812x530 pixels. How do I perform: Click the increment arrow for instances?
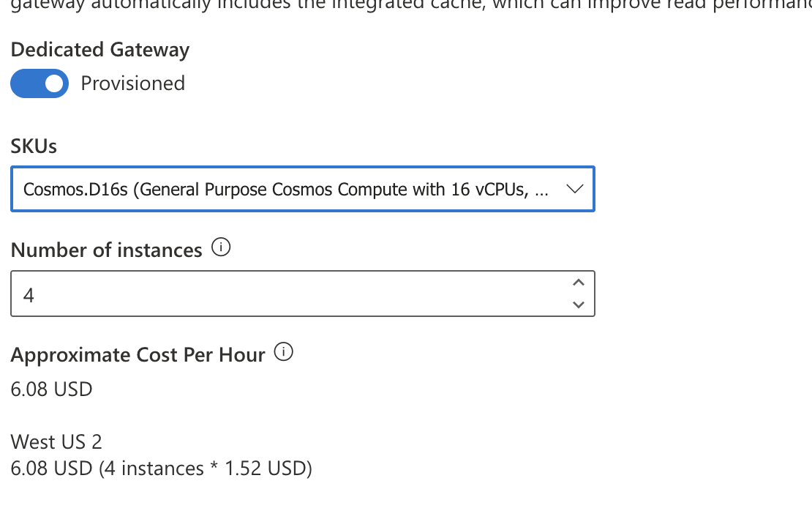click(x=577, y=281)
